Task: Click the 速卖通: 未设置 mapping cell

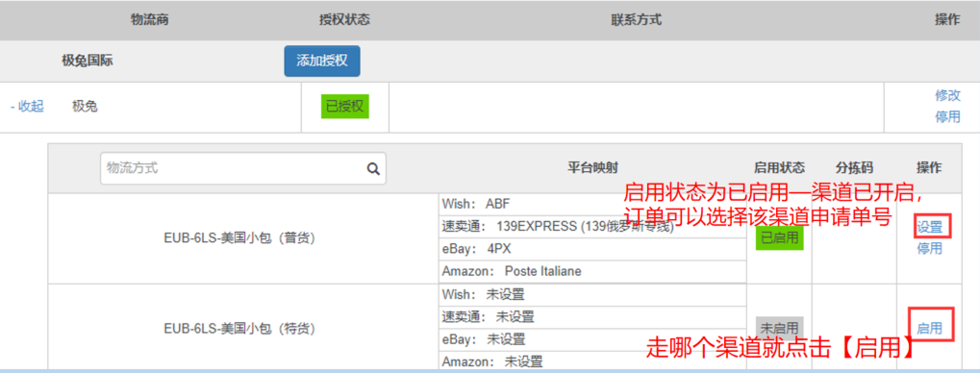Action: pyautogui.click(x=593, y=317)
